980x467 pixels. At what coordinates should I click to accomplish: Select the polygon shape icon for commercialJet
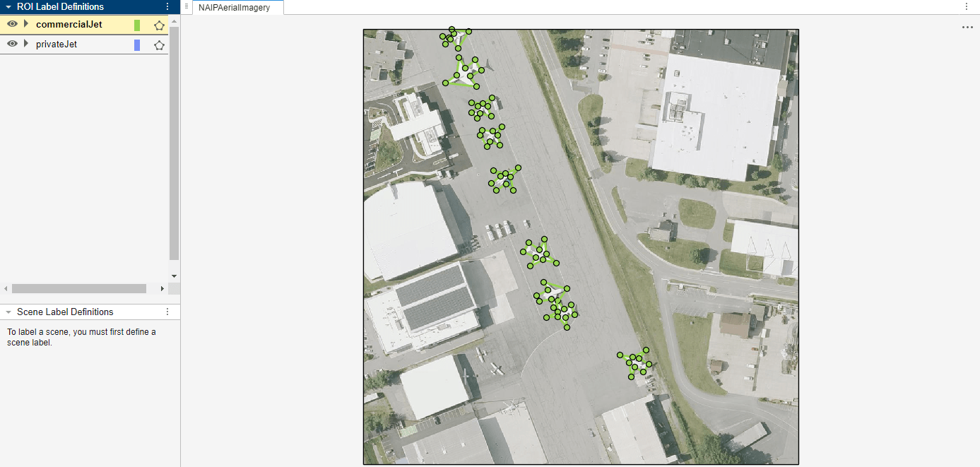159,24
